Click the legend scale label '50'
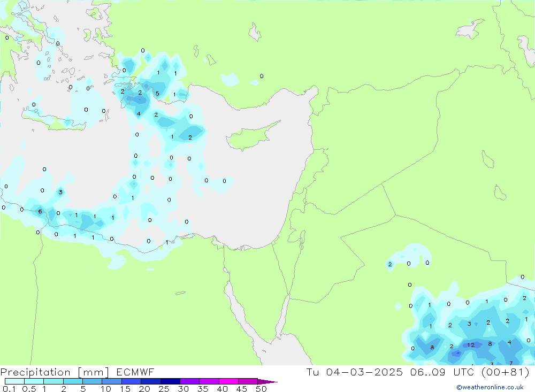This screenshot has width=535, height=392. click(x=262, y=389)
